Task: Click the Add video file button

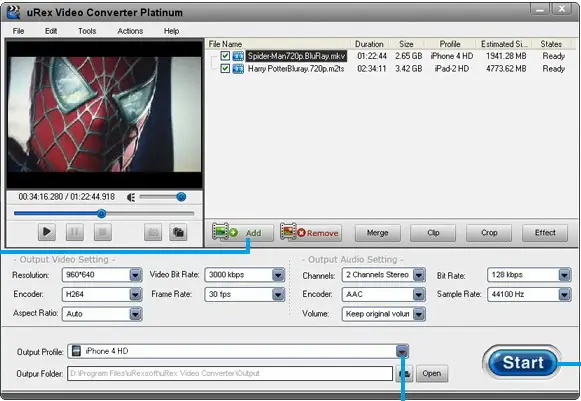Action: click(243, 233)
